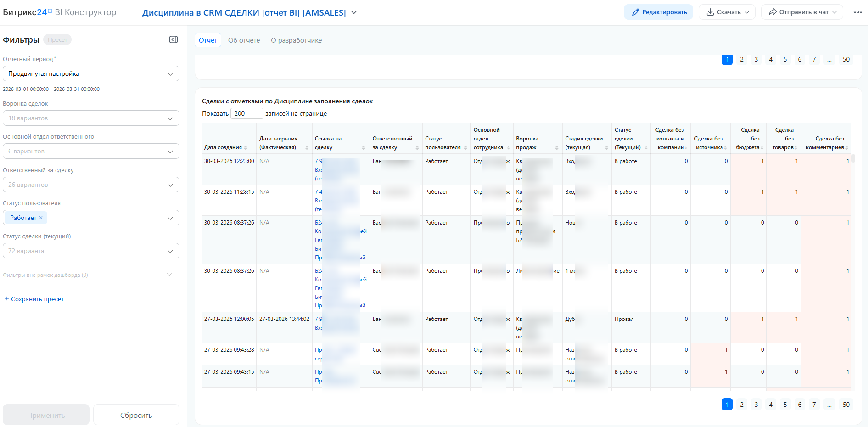Screen dimensions: 868x427
Task: Sort by 'Сделка без комментариев' column
Action: coord(846,148)
